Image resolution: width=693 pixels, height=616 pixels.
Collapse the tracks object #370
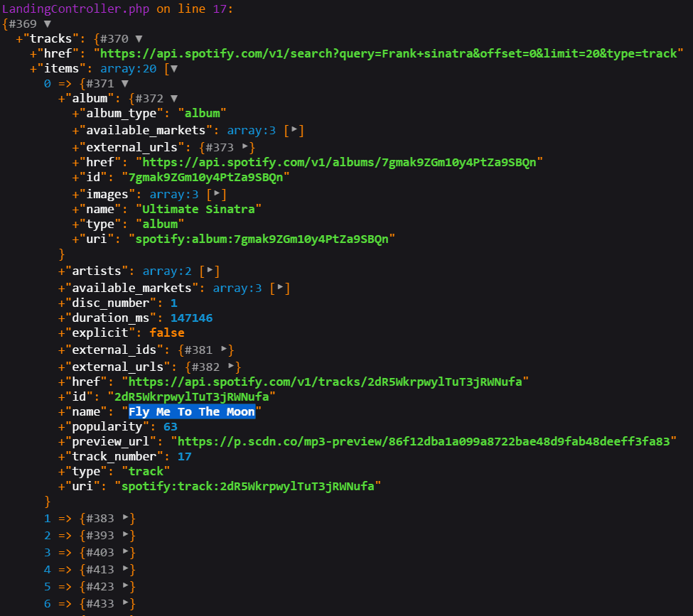click(139, 39)
